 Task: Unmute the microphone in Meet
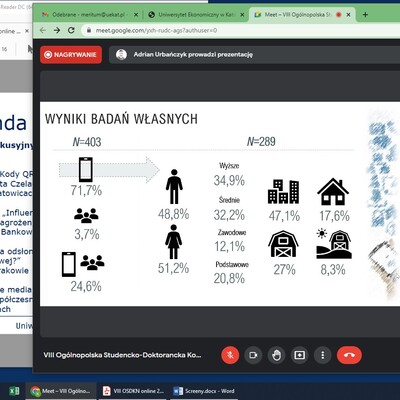click(x=230, y=355)
